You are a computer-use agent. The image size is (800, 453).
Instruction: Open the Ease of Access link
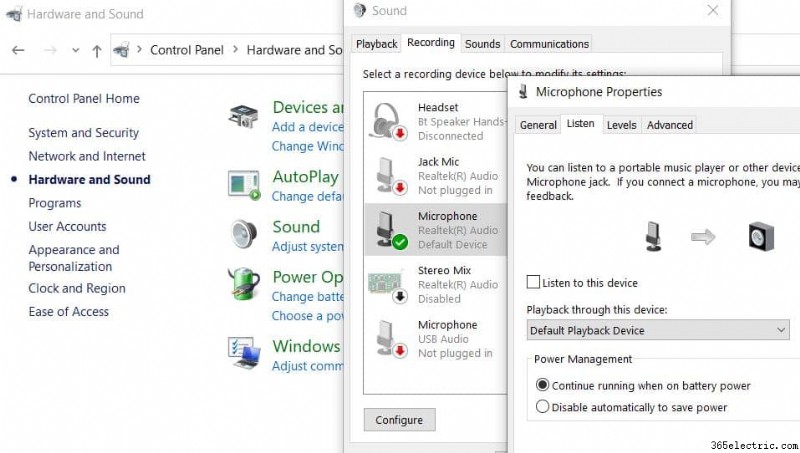click(68, 312)
